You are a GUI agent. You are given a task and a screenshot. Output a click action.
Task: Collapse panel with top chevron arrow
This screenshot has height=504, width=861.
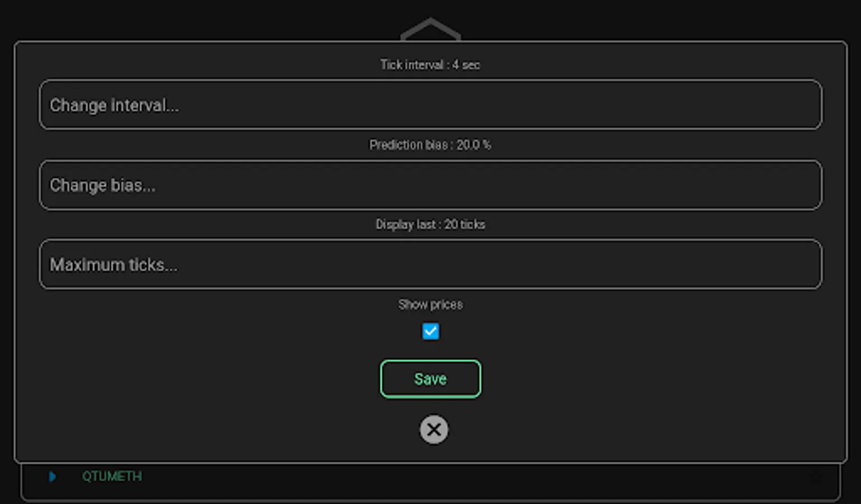tap(430, 29)
